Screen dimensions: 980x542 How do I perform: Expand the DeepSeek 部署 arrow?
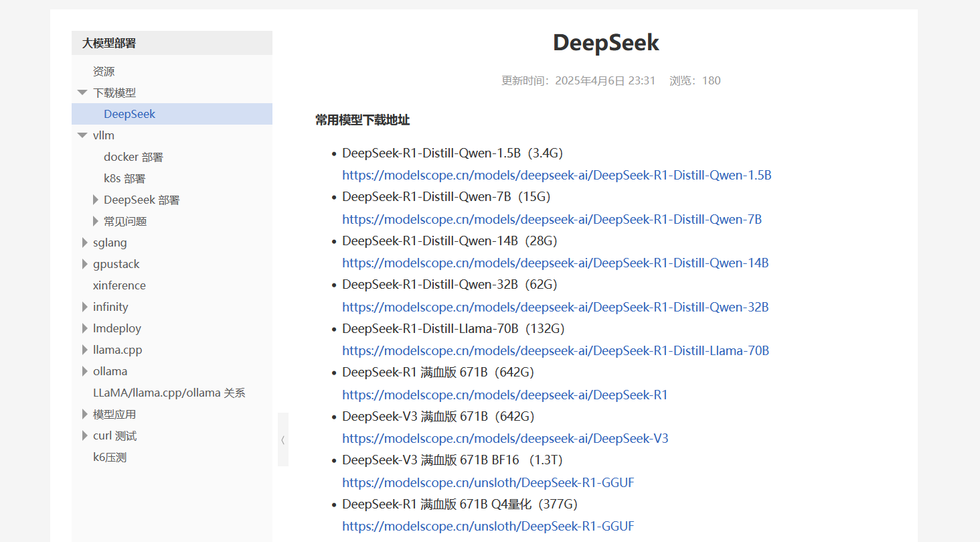(96, 200)
